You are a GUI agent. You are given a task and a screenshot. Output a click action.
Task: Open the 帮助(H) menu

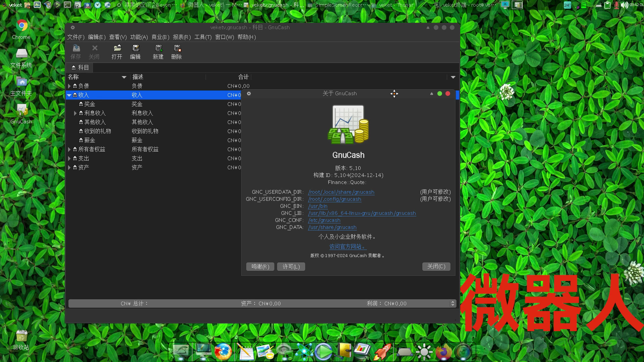(x=247, y=37)
